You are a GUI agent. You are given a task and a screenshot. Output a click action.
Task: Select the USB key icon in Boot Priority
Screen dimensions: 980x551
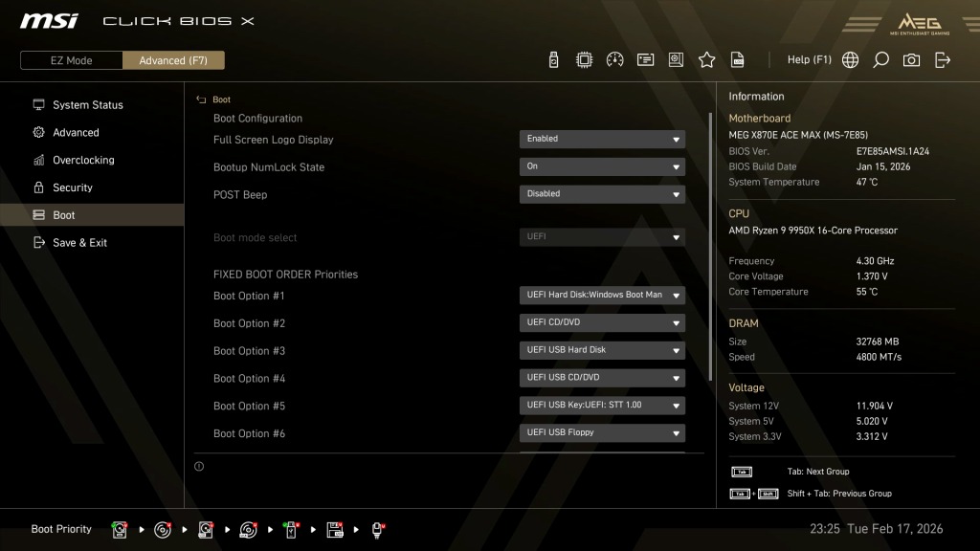coord(291,530)
